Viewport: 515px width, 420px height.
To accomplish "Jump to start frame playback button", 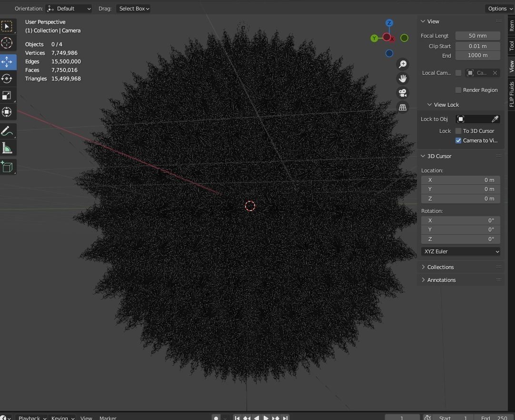I will 237,418.
